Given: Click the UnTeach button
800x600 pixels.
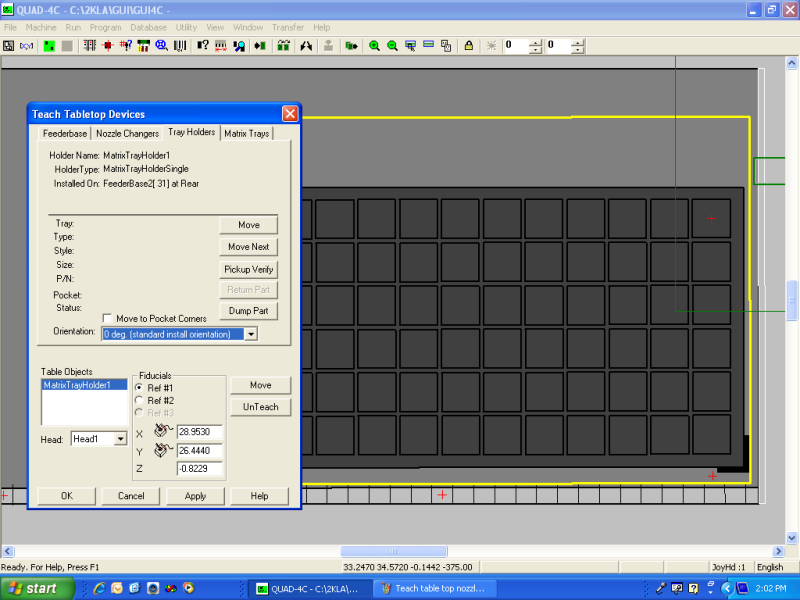Looking at the screenshot, I should coord(260,407).
